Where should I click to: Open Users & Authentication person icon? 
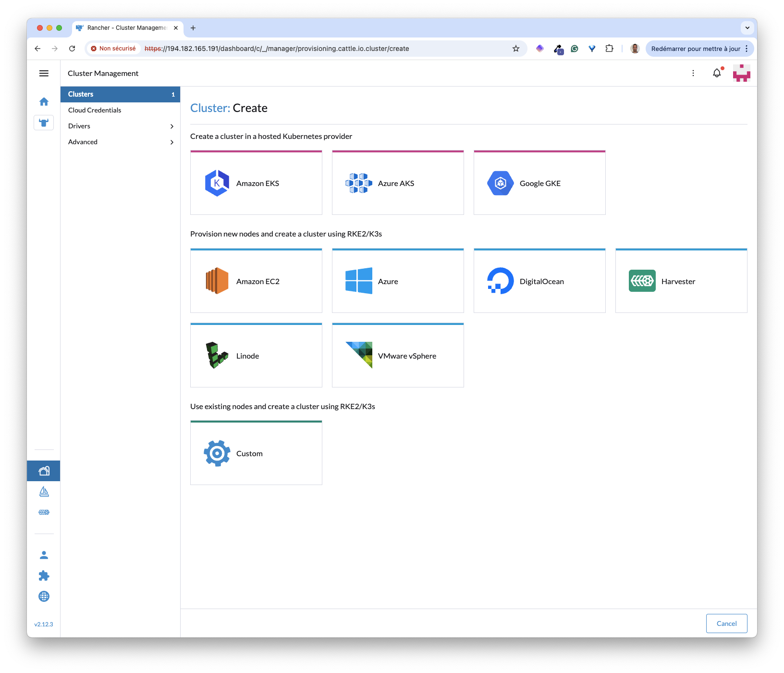click(x=44, y=555)
